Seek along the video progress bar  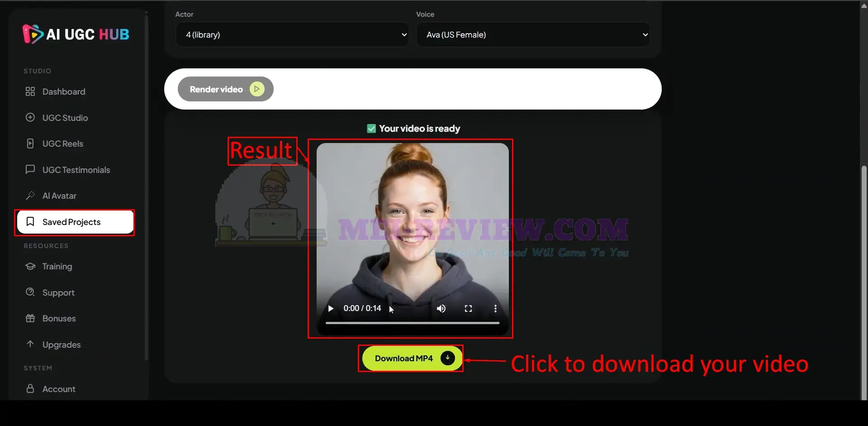tap(413, 323)
